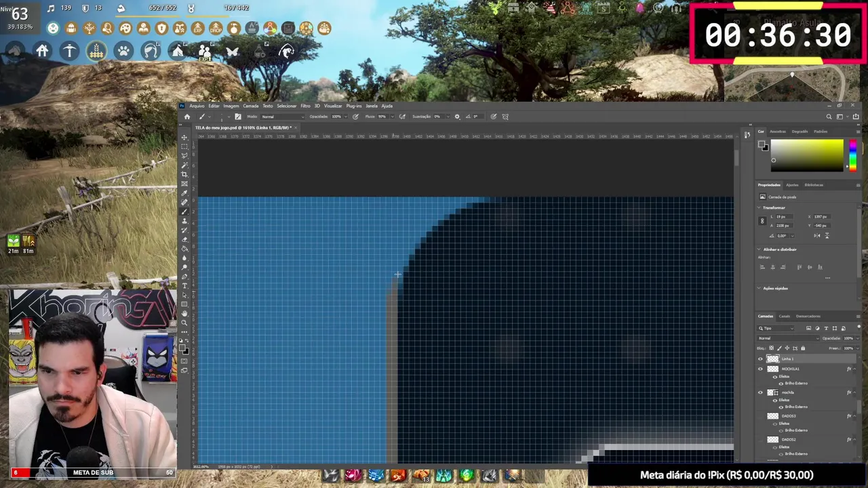Open the Fluxo value dropdown
The width and height of the screenshot is (868, 488).
(x=392, y=117)
